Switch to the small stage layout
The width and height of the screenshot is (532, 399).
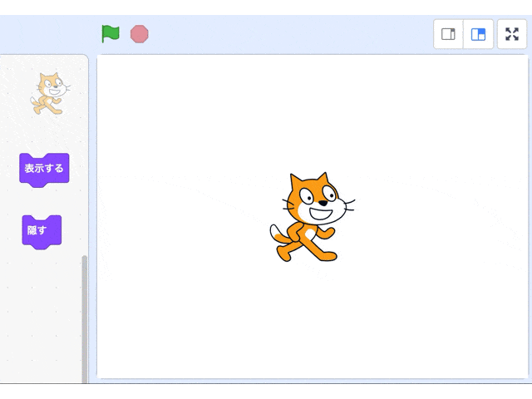point(448,34)
